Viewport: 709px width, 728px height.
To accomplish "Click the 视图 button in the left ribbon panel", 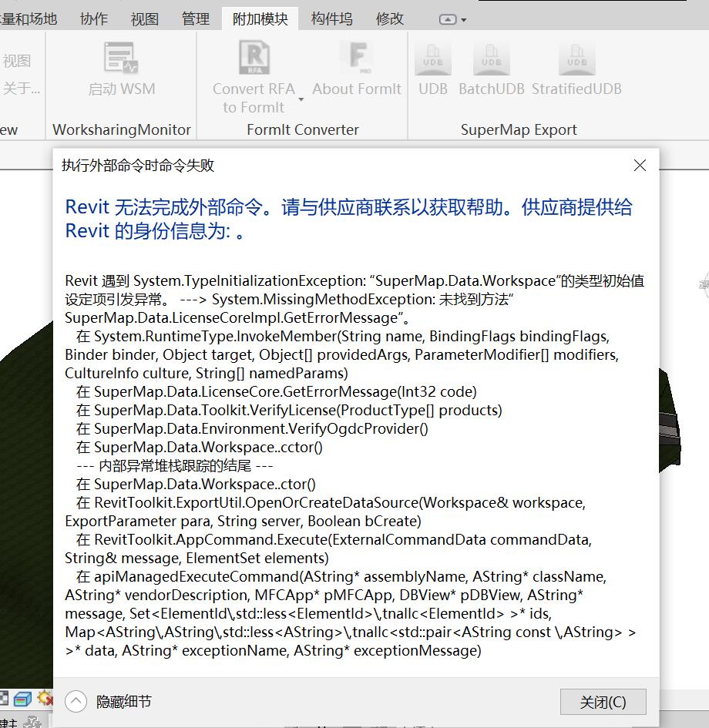I will click(17, 61).
